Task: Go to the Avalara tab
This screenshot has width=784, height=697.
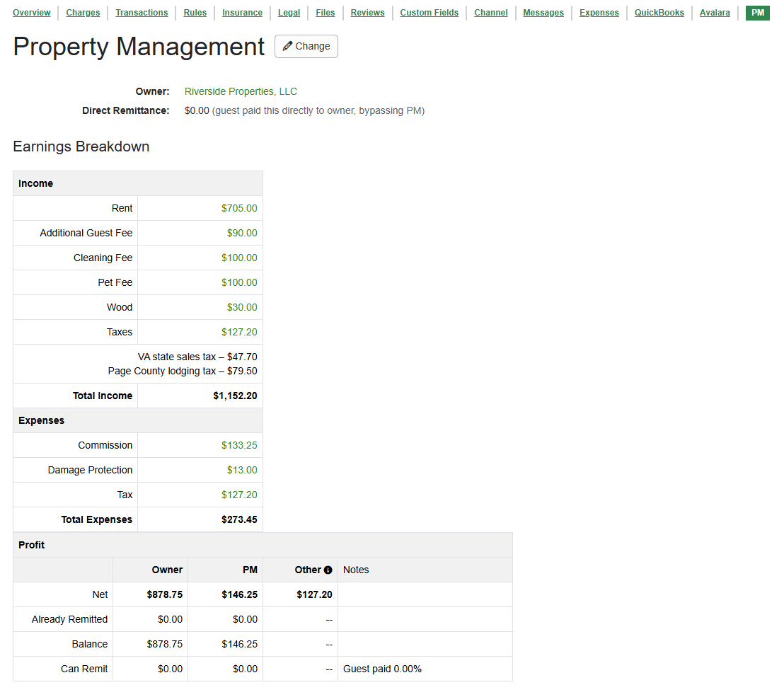Action: pyautogui.click(x=715, y=12)
